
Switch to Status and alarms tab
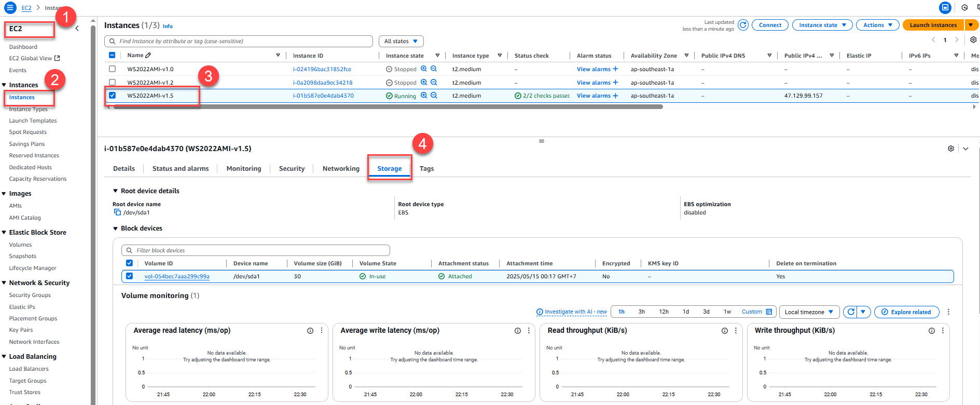[x=181, y=169]
